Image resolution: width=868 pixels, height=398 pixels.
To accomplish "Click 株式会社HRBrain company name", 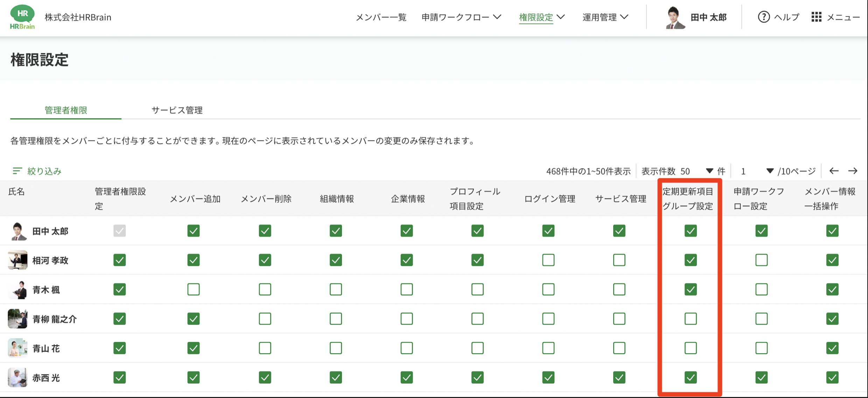I will click(x=78, y=17).
